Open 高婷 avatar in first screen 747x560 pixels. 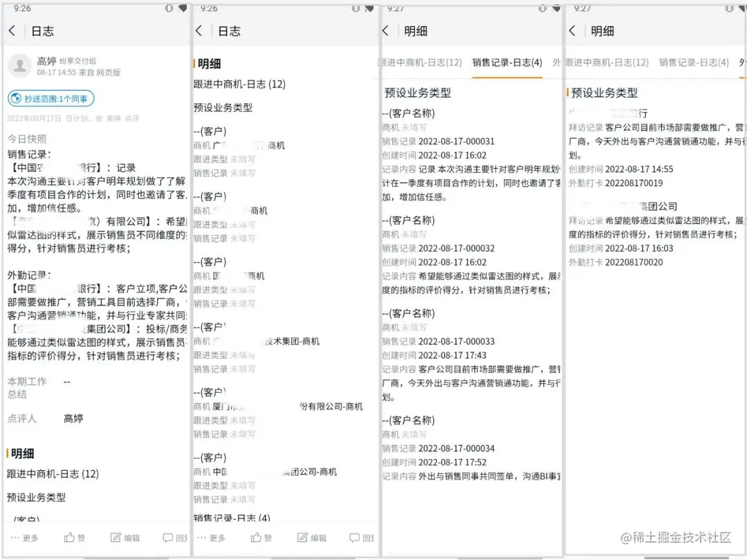point(19,66)
